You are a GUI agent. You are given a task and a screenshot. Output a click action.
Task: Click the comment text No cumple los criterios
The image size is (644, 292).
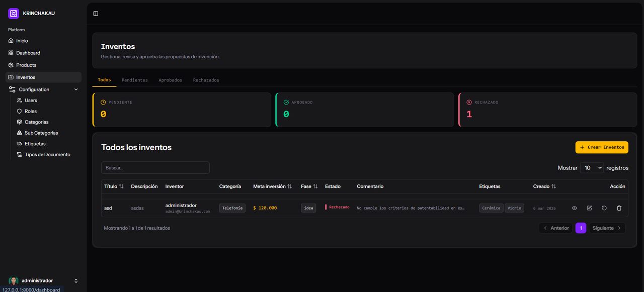click(x=411, y=208)
